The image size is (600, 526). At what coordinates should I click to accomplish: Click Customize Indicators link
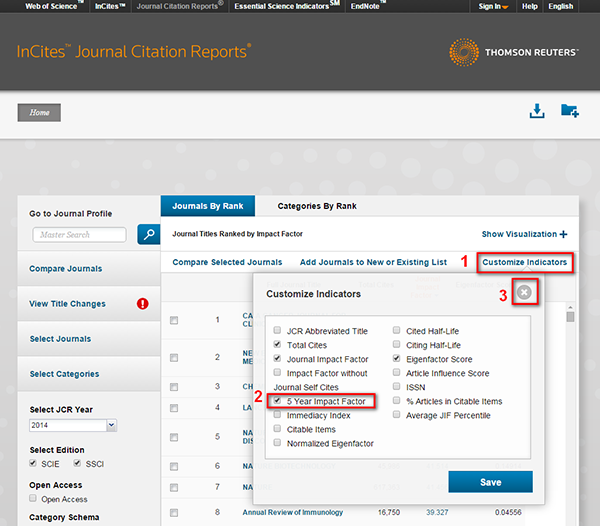coord(525,262)
